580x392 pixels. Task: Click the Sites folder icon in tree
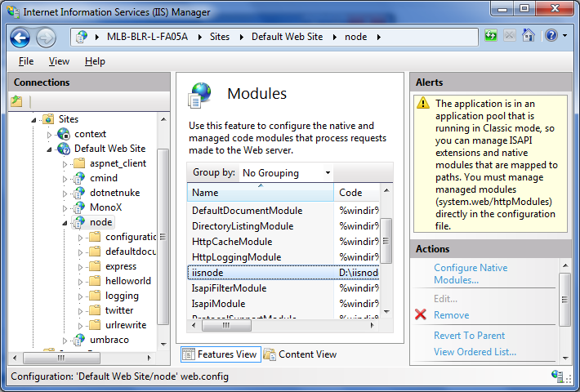[48, 119]
